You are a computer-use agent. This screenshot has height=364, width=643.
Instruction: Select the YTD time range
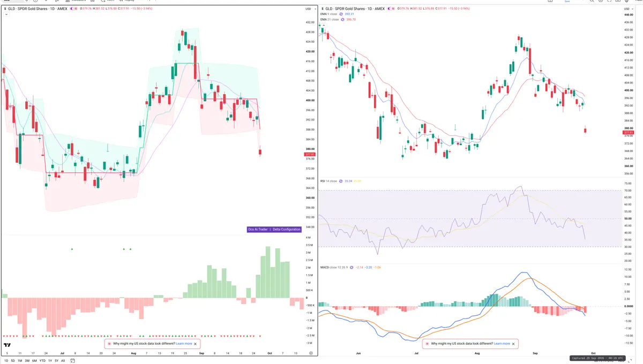pyautogui.click(x=42, y=361)
